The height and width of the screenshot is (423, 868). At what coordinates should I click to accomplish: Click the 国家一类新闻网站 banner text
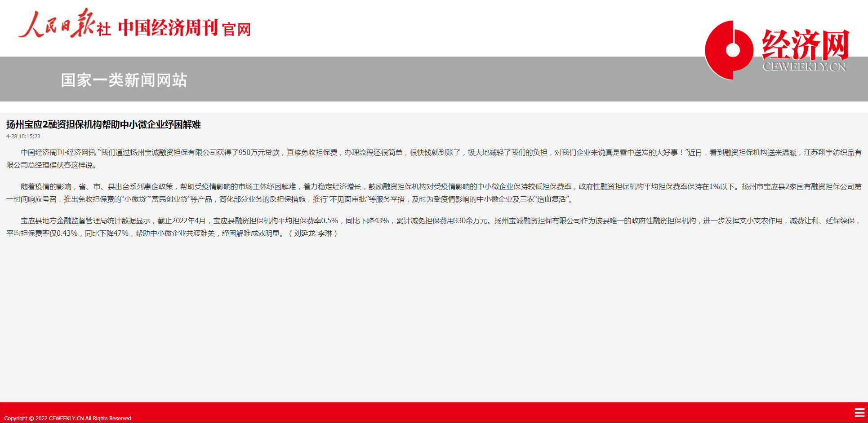click(x=124, y=80)
